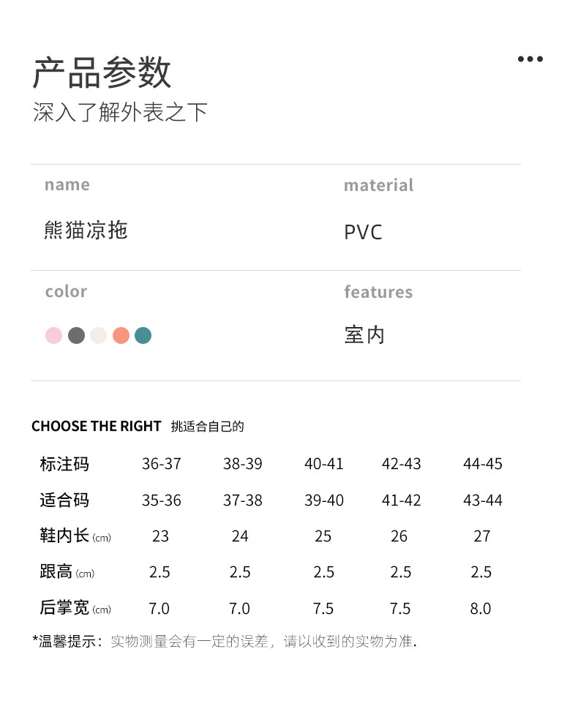Click the 标注码 row label
This screenshot has width=578, height=728.
[x=64, y=464]
